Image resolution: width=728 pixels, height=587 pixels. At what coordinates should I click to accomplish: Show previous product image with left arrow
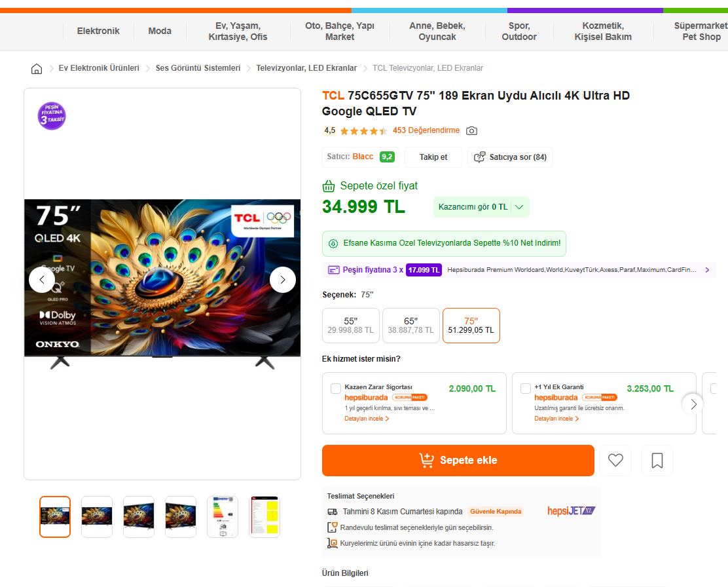click(42, 280)
